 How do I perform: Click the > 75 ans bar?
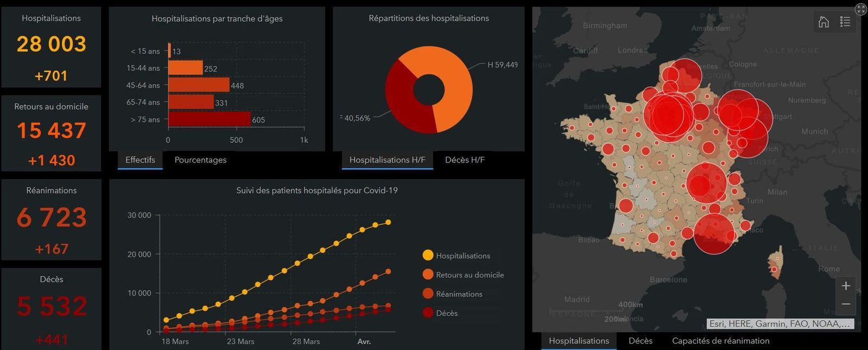[209, 119]
